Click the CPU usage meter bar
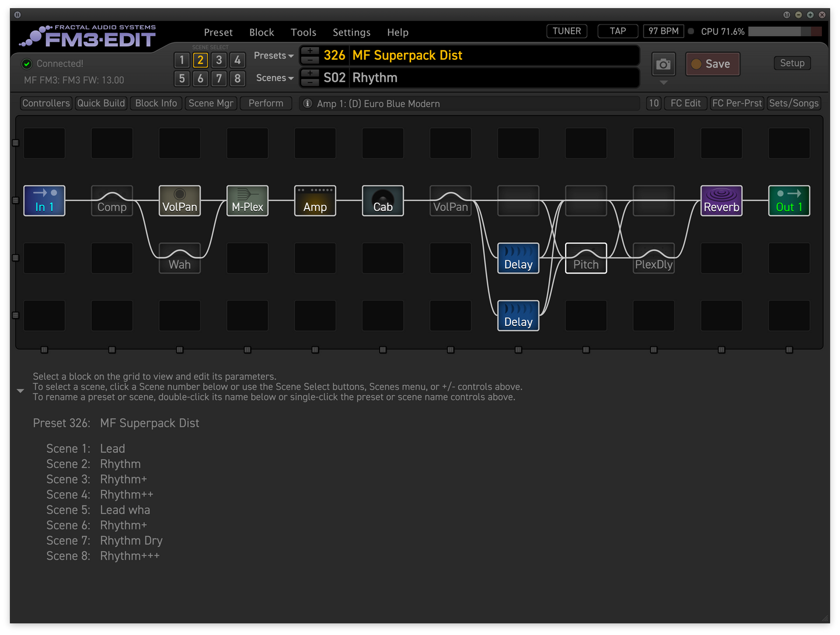Image resolution: width=840 pixels, height=635 pixels. (x=785, y=31)
